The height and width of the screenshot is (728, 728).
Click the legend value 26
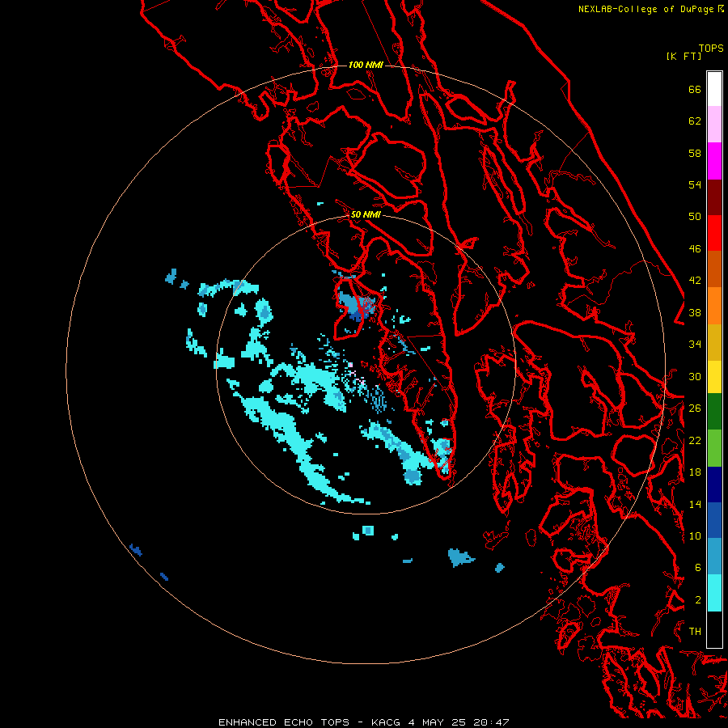(695, 408)
